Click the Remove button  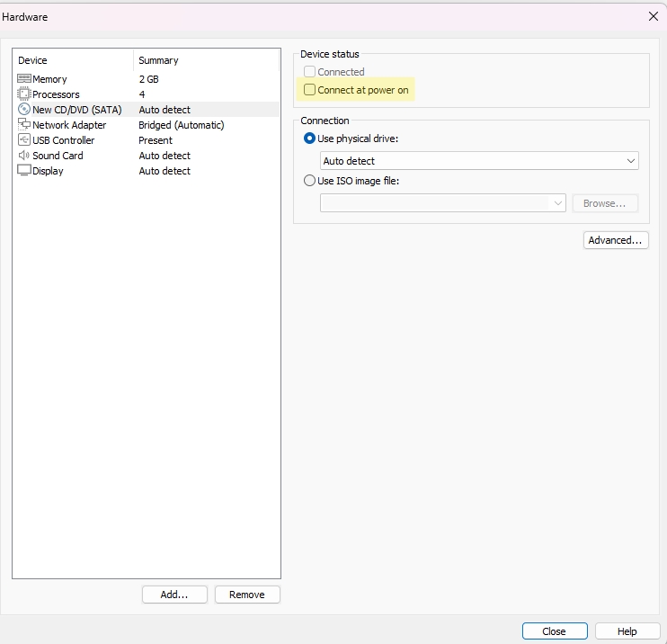click(x=247, y=595)
